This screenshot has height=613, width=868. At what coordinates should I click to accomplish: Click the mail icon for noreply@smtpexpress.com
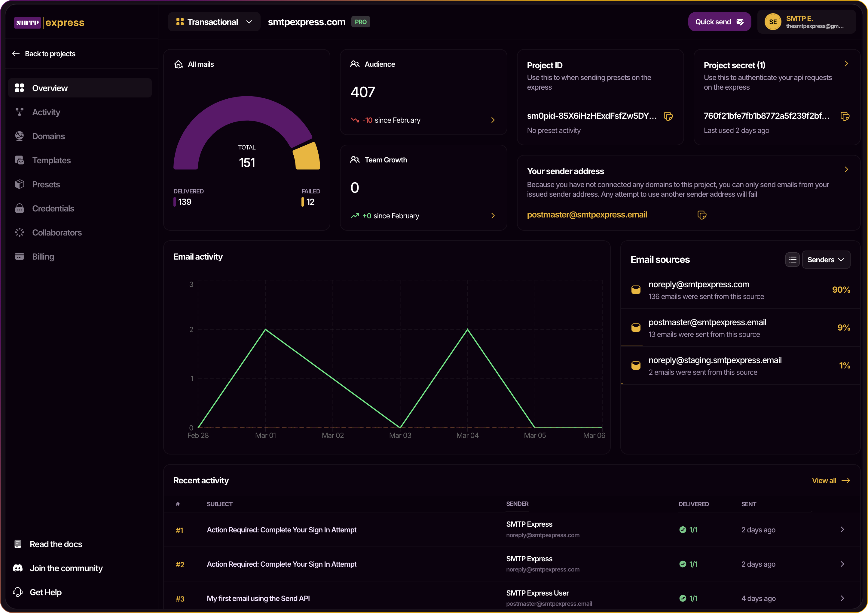[x=636, y=290]
